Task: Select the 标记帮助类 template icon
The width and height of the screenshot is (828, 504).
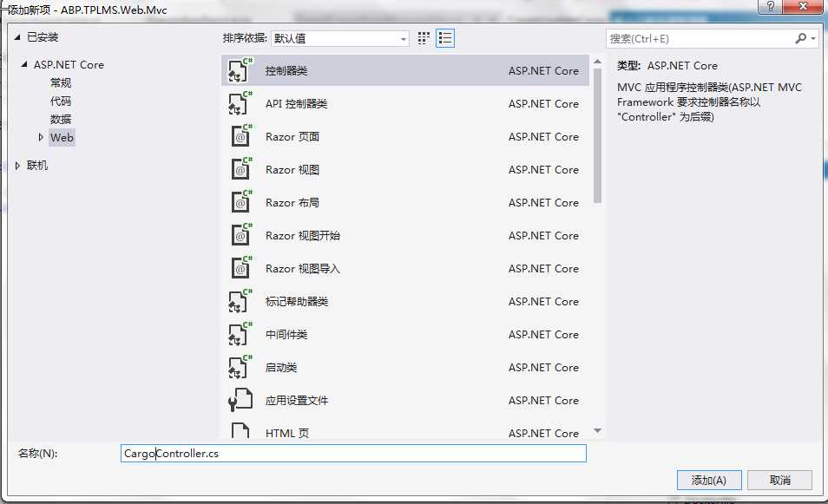Action: [235, 301]
